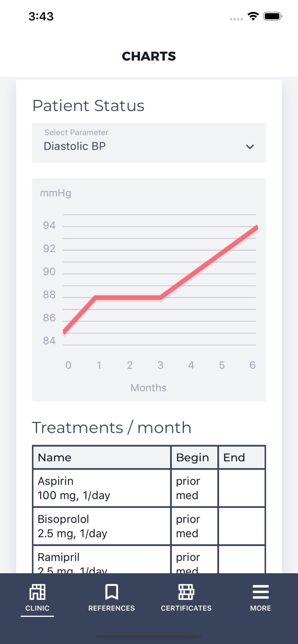Open the Clinic building icon
This screenshot has width=298, height=644.
tap(37, 592)
